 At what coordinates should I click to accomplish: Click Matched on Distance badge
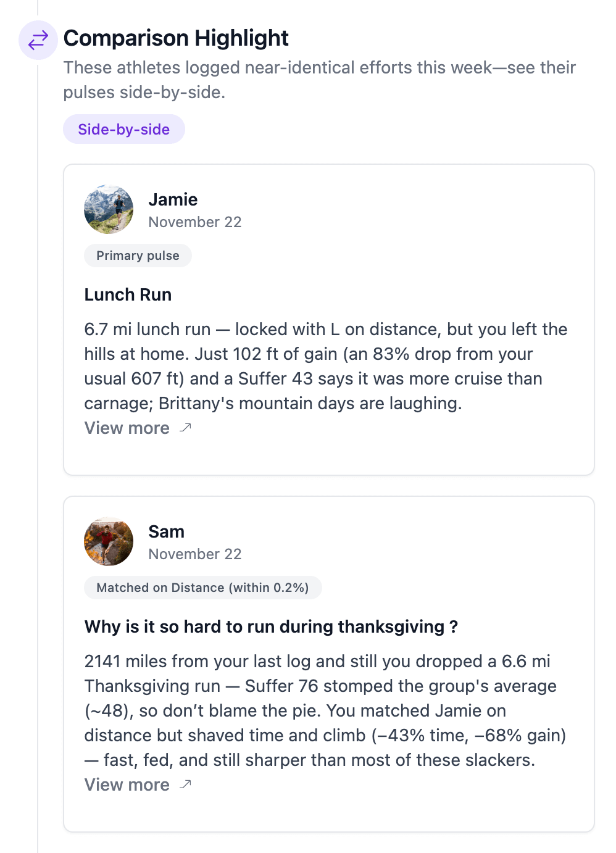tap(202, 588)
